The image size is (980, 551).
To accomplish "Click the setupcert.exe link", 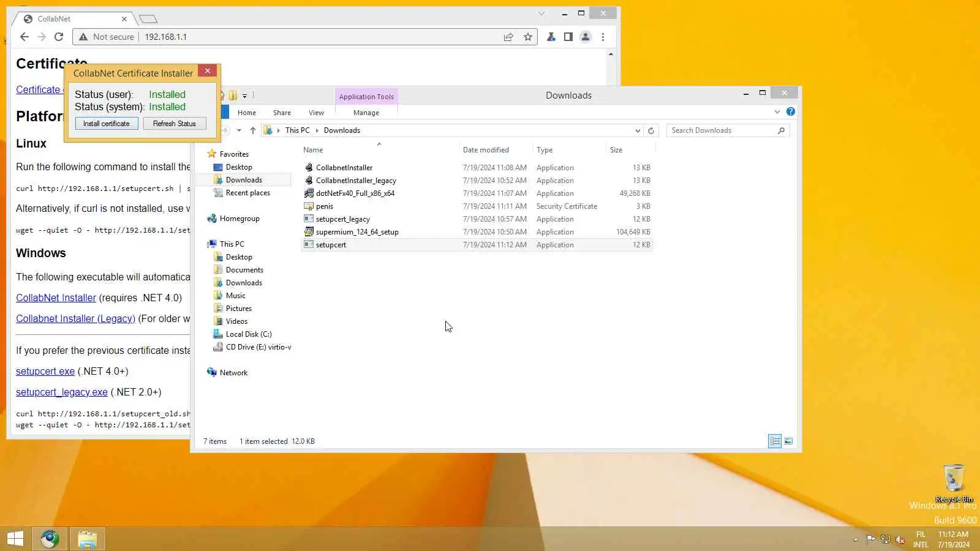I will [45, 372].
